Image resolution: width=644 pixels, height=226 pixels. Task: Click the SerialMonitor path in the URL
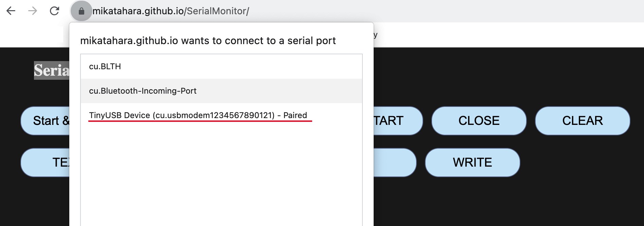[x=217, y=11]
